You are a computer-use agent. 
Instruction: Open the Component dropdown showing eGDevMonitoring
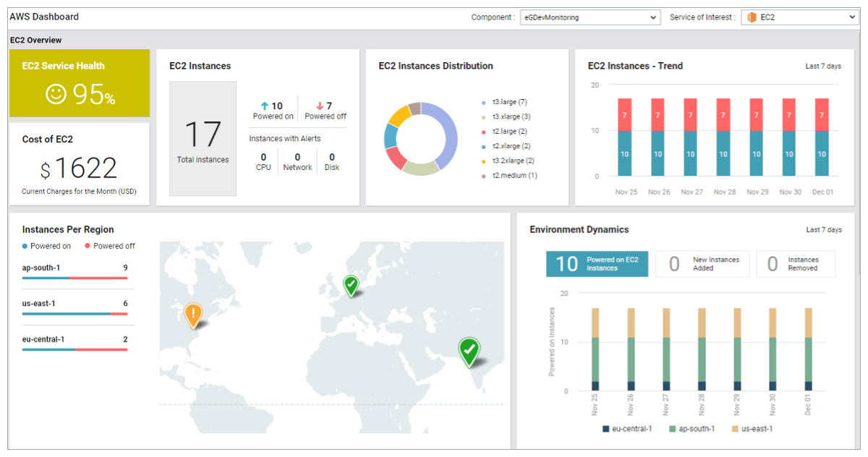[x=590, y=17]
